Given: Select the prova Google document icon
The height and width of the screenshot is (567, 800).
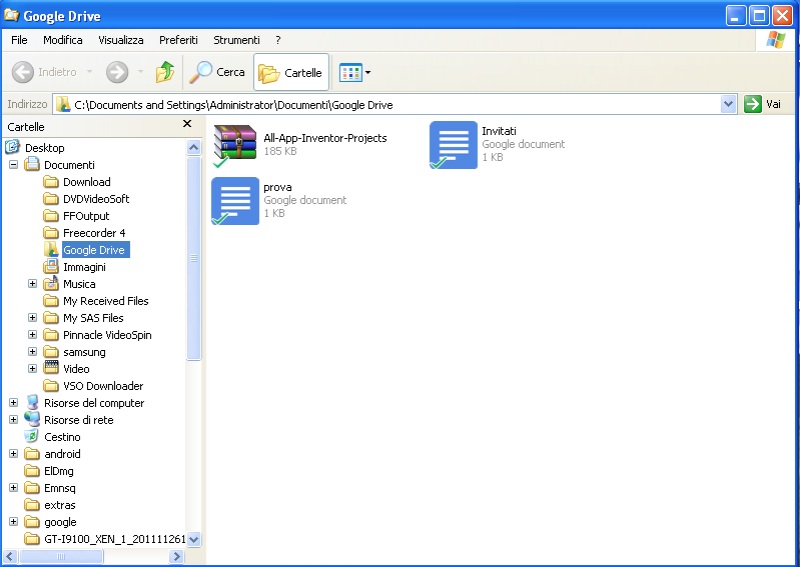Looking at the screenshot, I should tap(235, 201).
